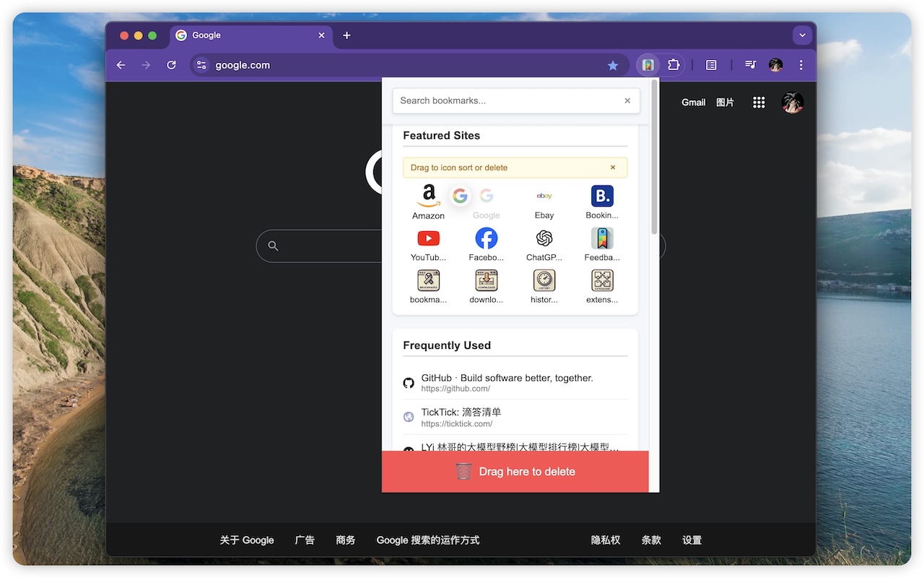Click the Chrome profile avatar in toolbar
This screenshot has width=924, height=578.
click(x=776, y=65)
